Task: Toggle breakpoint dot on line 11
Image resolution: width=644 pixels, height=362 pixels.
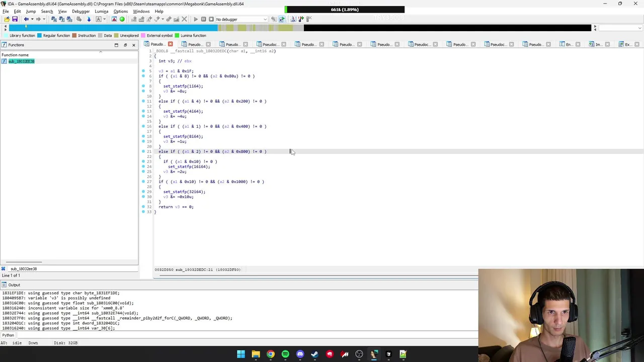Action: pos(143,101)
